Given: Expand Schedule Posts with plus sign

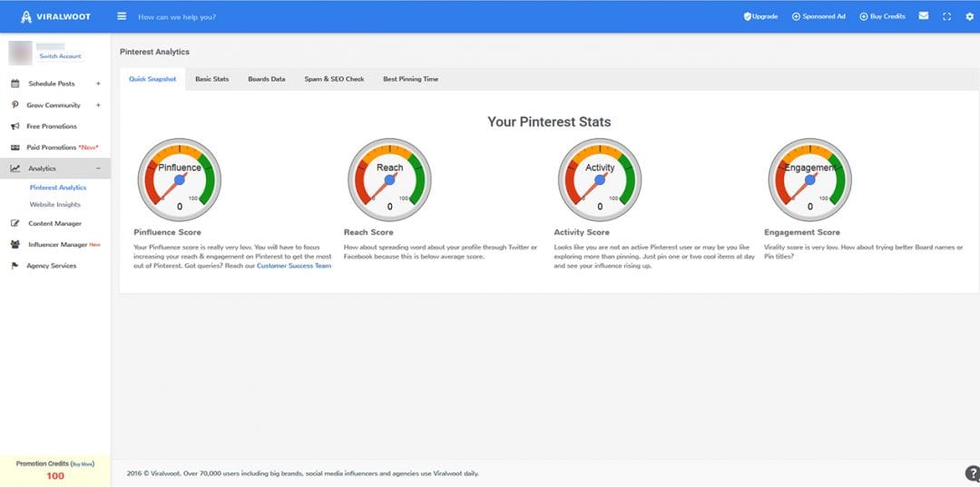Looking at the screenshot, I should (98, 83).
